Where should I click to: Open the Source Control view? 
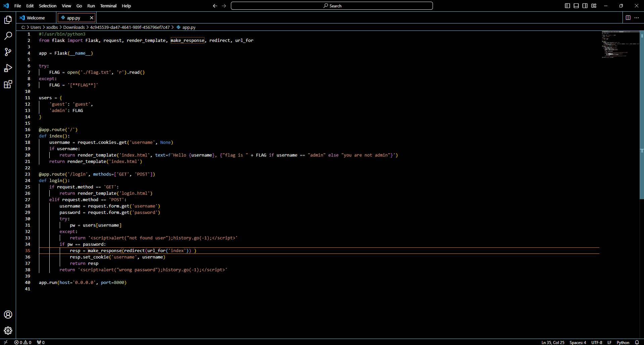8,52
